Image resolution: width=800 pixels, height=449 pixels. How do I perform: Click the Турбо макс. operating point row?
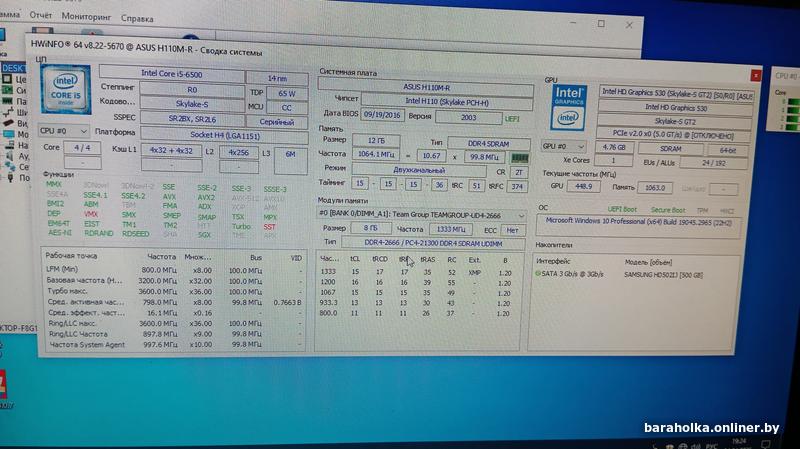click(x=173, y=291)
